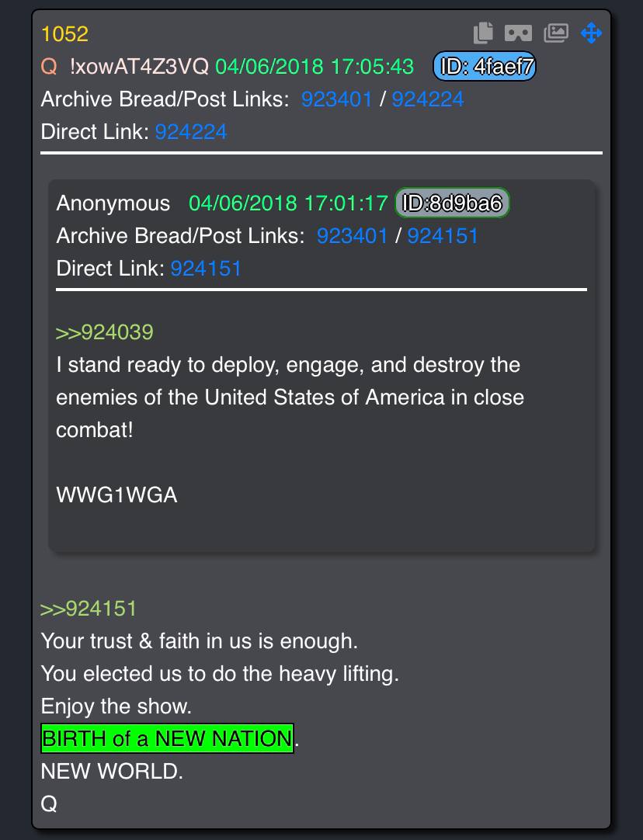Screen dimensions: 643x840
Task: Click the WWG1WGA text in quoted post
Action: point(116,495)
